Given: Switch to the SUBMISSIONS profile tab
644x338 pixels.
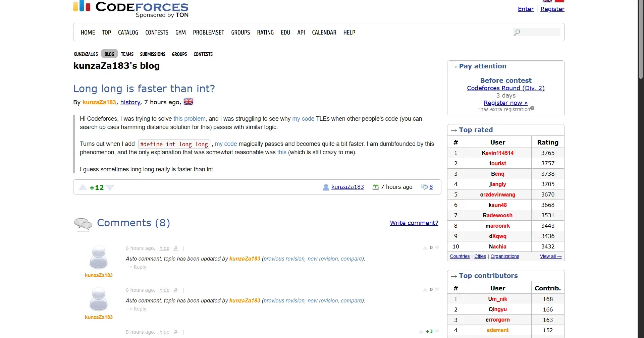Looking at the screenshot, I should [153, 54].
